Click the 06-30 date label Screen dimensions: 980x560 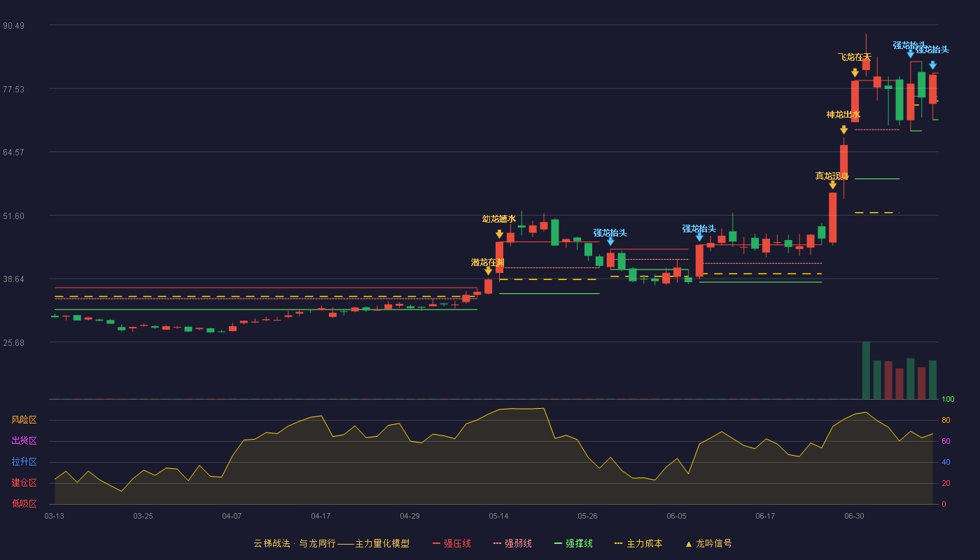[x=854, y=516]
